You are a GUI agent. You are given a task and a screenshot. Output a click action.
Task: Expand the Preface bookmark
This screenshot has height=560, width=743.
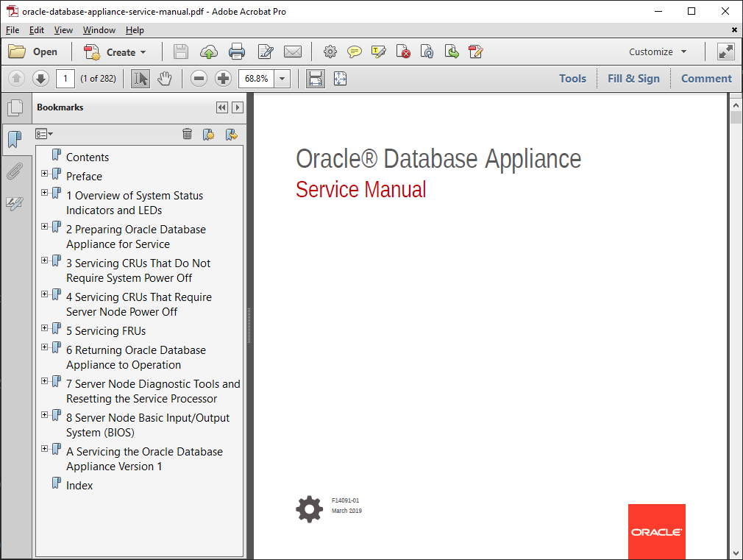[x=44, y=173]
